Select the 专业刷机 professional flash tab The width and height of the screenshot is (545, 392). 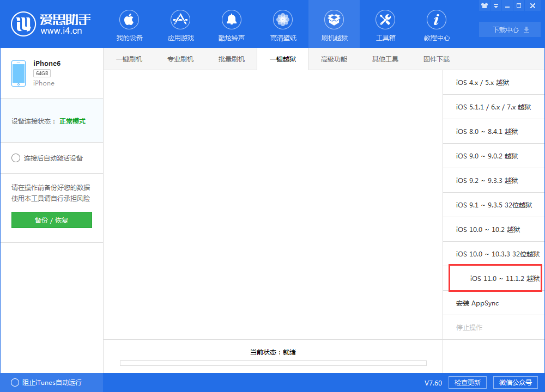click(180, 59)
